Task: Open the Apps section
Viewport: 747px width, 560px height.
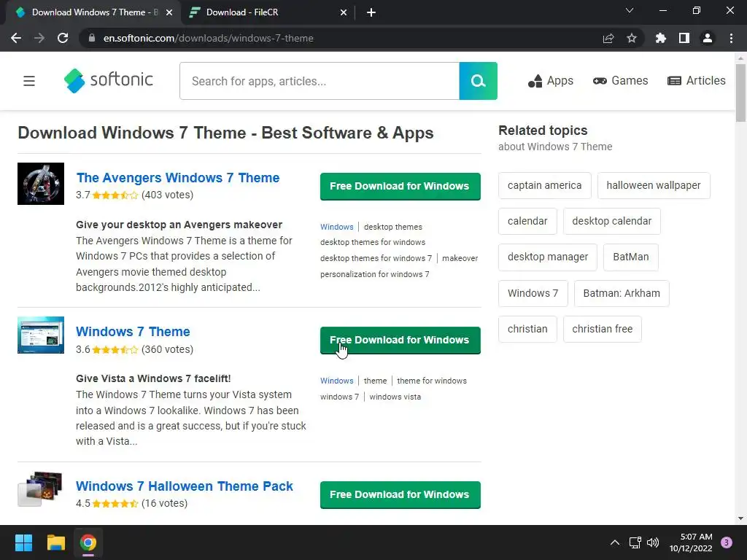Action: click(x=550, y=81)
